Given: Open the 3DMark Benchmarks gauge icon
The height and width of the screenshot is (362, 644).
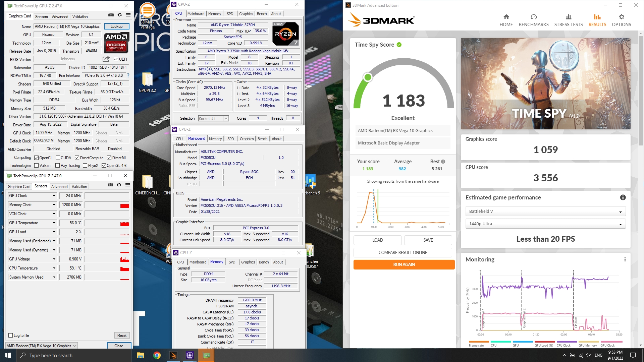Looking at the screenshot, I should [x=534, y=17].
